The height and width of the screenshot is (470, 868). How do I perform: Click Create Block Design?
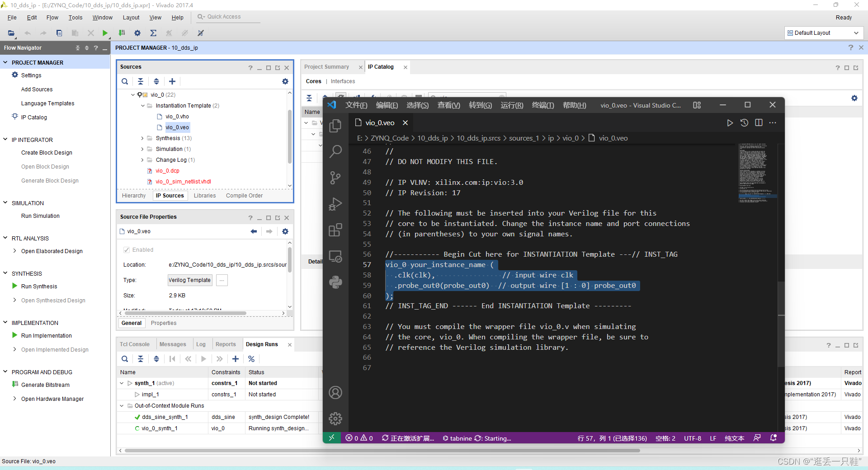pyautogui.click(x=47, y=153)
